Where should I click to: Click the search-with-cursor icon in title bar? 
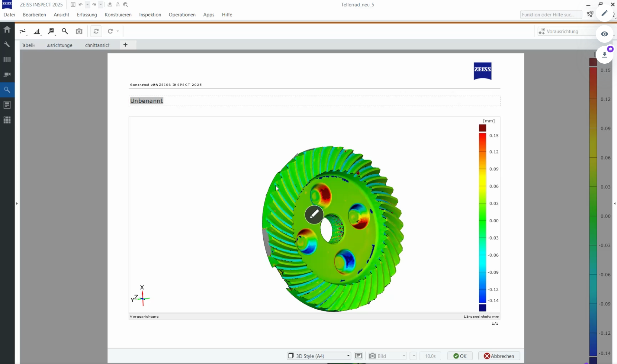[x=125, y=5]
